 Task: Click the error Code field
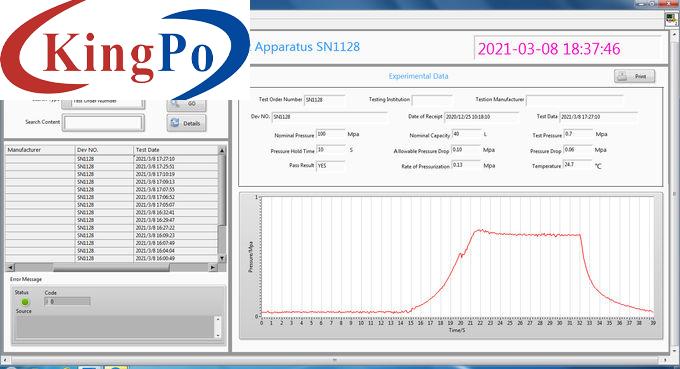tap(67, 301)
